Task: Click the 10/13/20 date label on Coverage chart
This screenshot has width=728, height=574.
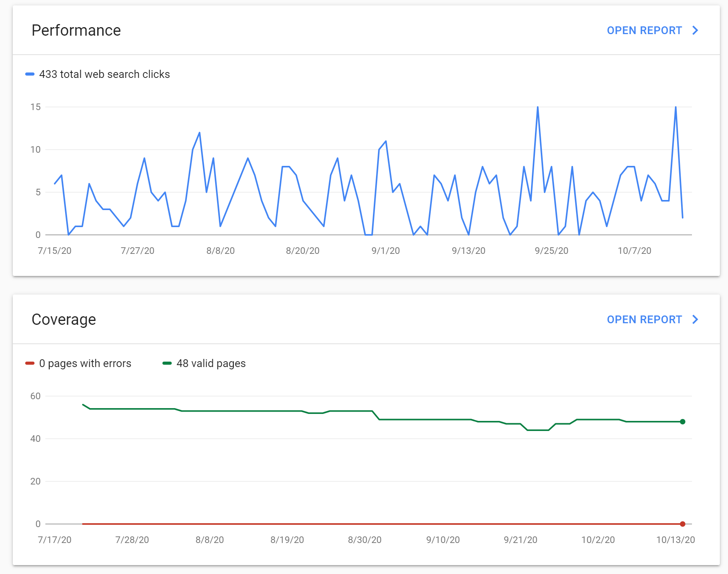Action: pos(675,540)
